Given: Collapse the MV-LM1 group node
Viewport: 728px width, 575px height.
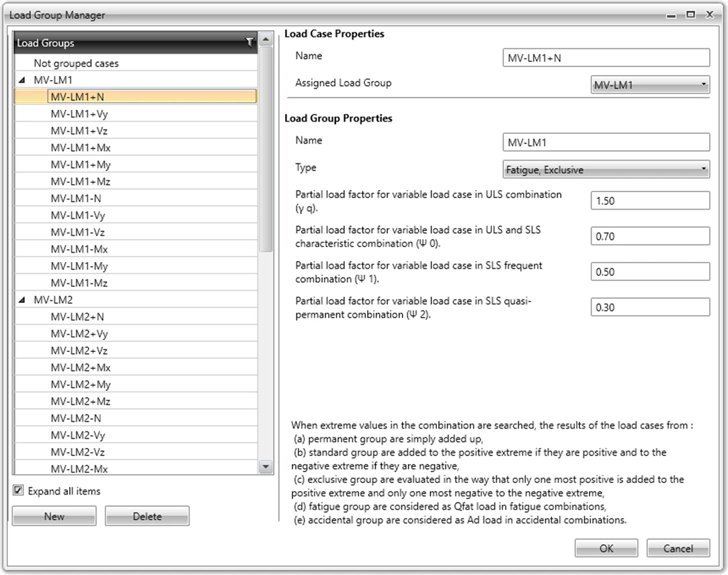Looking at the screenshot, I should coord(22,80).
